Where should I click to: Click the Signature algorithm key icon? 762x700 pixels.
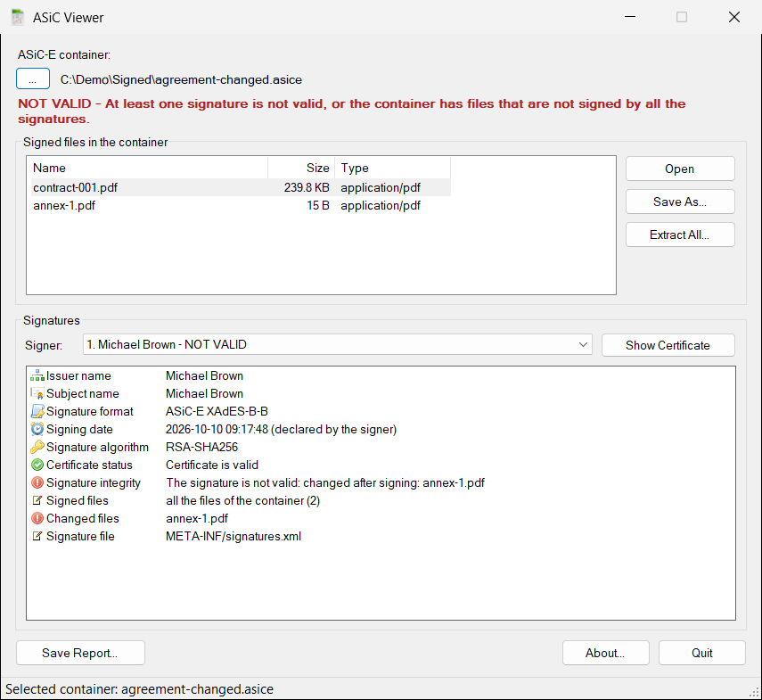[37, 447]
